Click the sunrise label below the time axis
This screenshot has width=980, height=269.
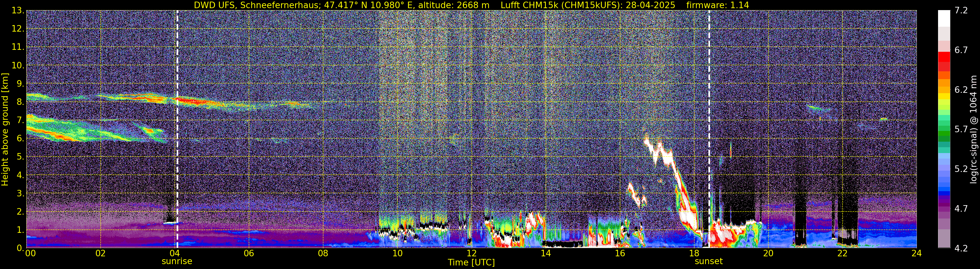pyautogui.click(x=177, y=262)
